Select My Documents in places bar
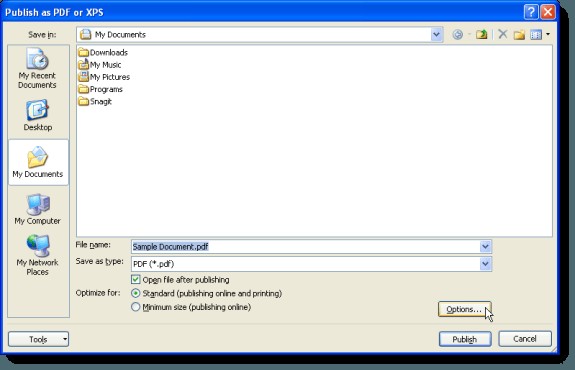 coord(38,162)
